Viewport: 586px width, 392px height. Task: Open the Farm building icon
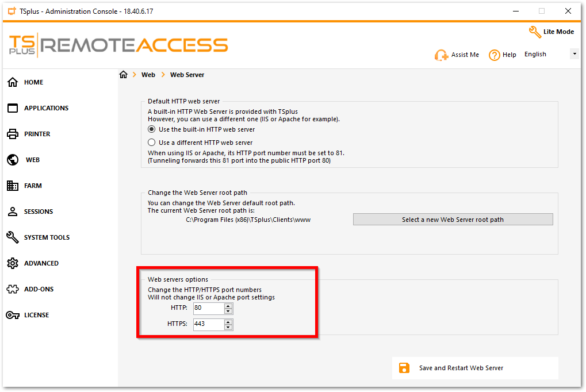tap(13, 186)
